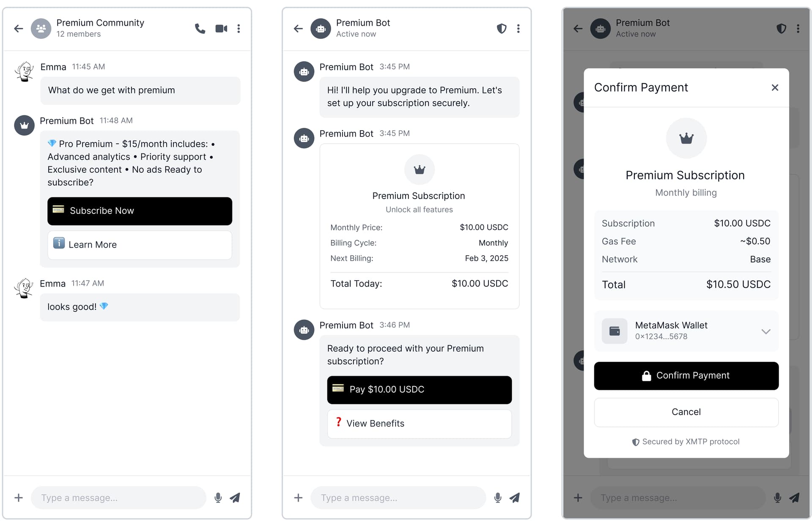Screen dimensions: 812x524
Task: Click Pay $10.00 USDC button
Action: [x=420, y=390]
